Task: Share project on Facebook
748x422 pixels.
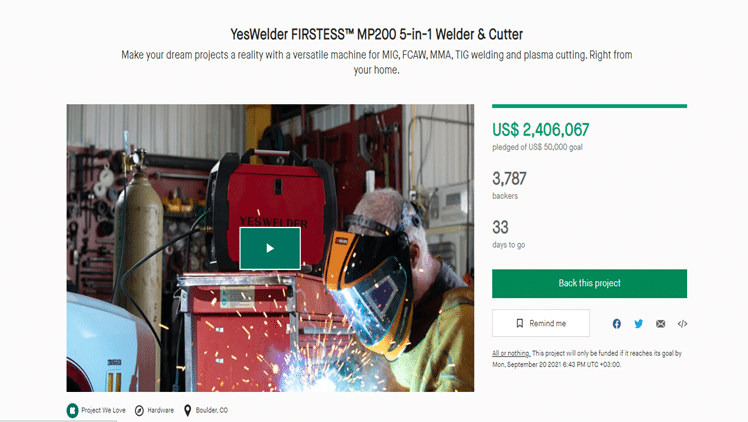Action: pyautogui.click(x=616, y=324)
